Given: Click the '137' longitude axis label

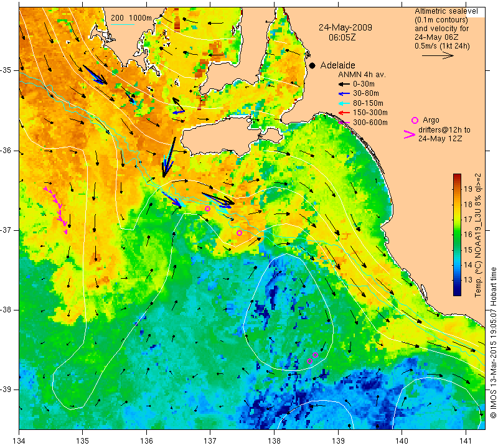Looking at the screenshot, I should click(x=210, y=441).
